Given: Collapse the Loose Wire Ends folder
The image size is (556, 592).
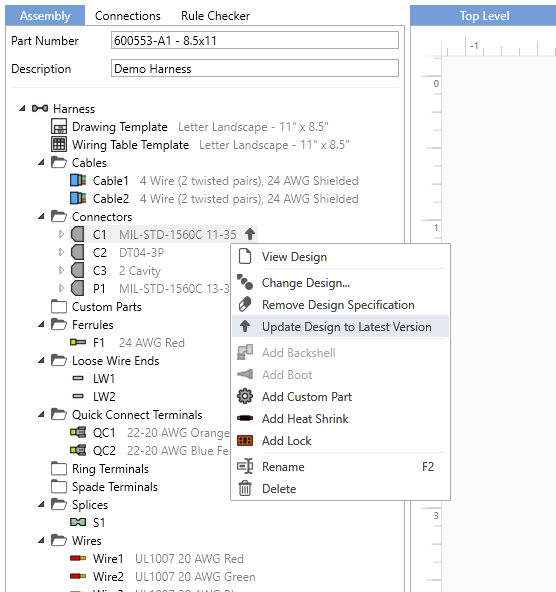Looking at the screenshot, I should click(42, 361).
